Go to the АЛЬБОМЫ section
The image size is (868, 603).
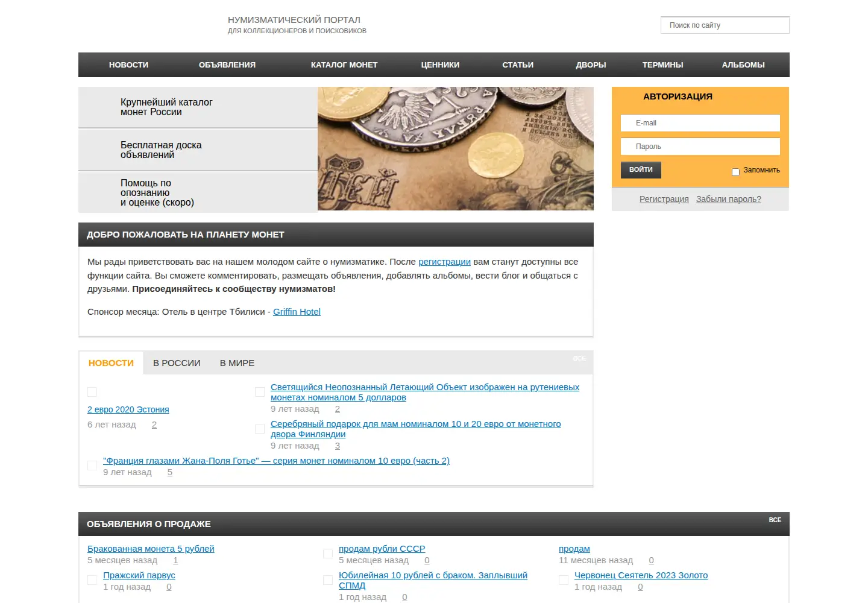pos(743,65)
